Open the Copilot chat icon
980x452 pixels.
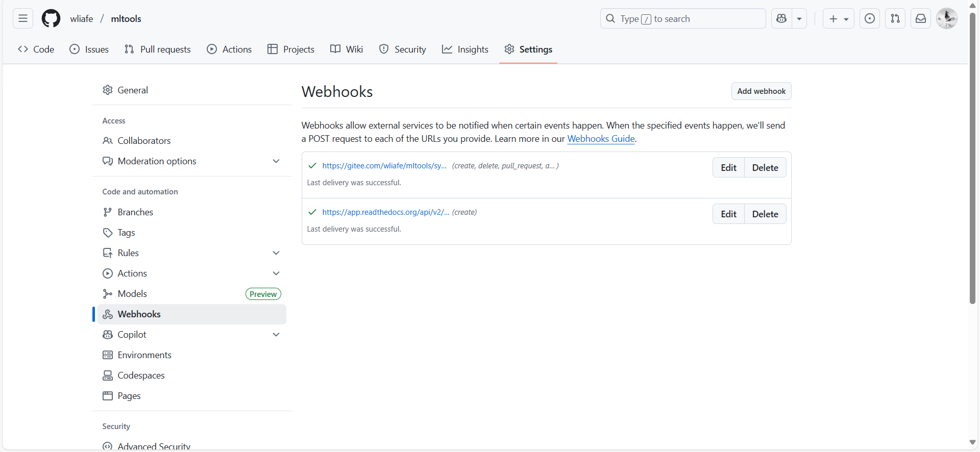pyautogui.click(x=781, y=19)
